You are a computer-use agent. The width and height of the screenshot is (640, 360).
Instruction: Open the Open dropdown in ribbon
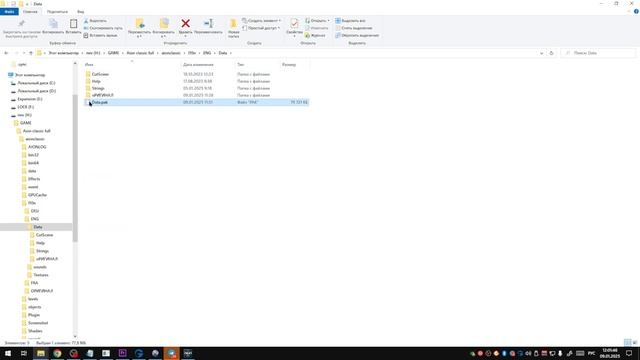(x=317, y=20)
